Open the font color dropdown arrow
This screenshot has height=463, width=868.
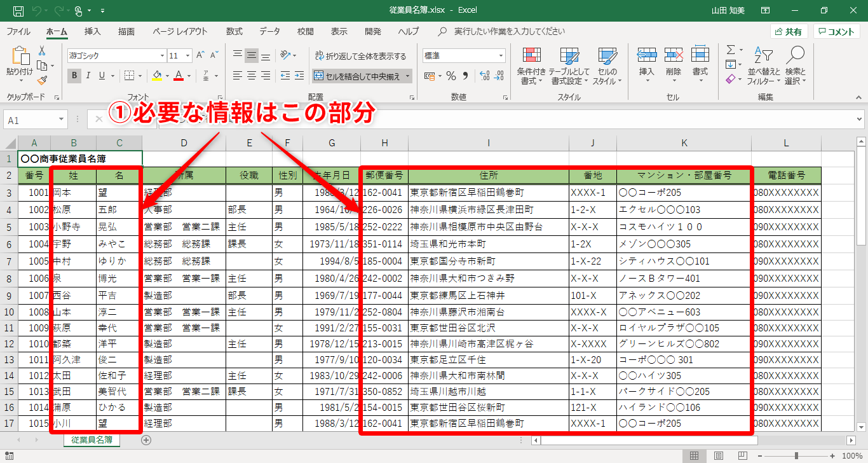pyautogui.click(x=189, y=76)
